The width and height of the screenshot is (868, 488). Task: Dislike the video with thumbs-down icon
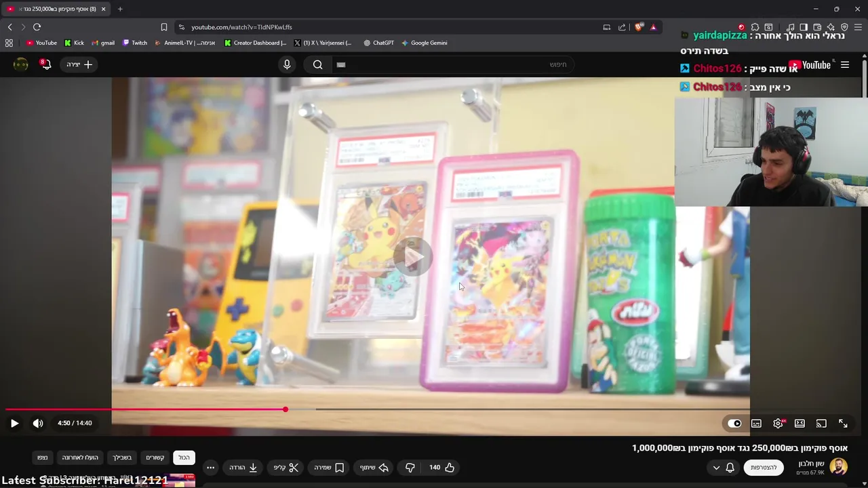(410, 468)
